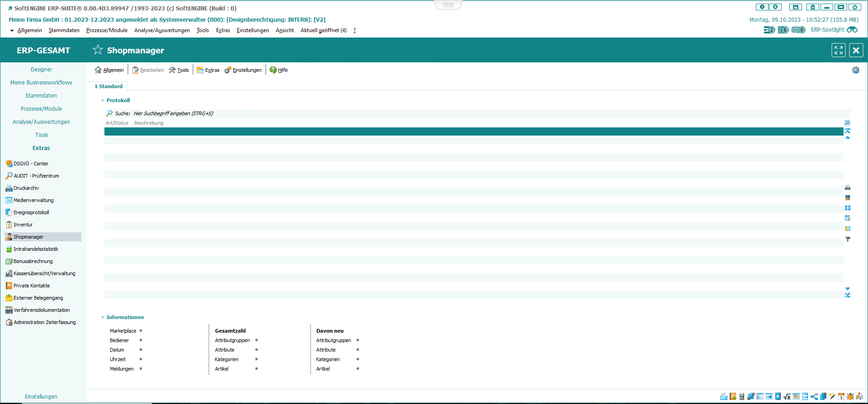Open the task list badge showing 2
This screenshot has height=404, width=868.
(769, 30)
